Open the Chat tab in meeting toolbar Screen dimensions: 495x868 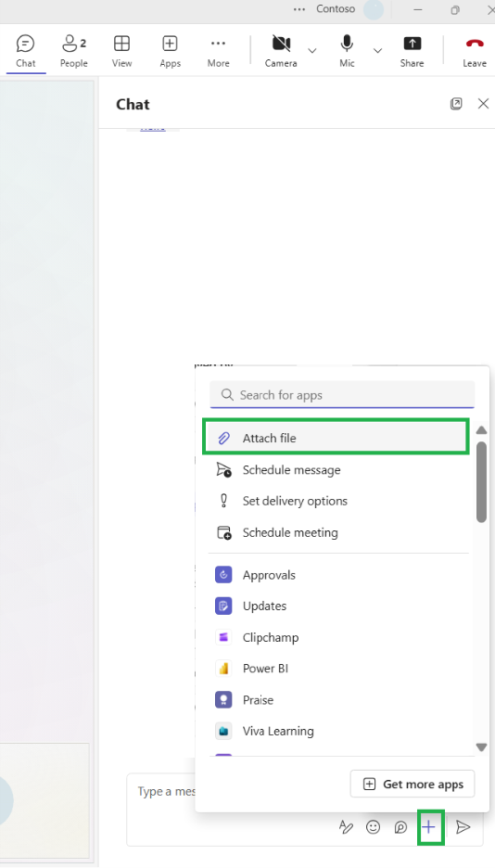pyautogui.click(x=25, y=51)
